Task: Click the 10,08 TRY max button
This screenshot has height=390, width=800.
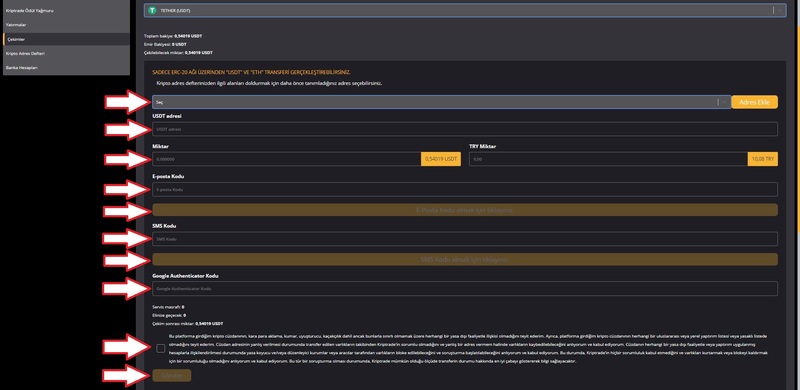Action: point(763,159)
